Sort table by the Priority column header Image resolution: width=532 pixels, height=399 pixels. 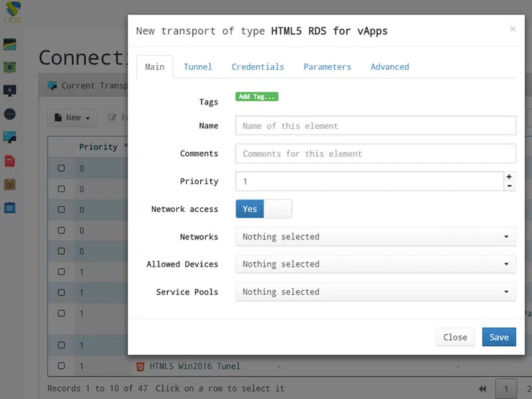pos(98,147)
